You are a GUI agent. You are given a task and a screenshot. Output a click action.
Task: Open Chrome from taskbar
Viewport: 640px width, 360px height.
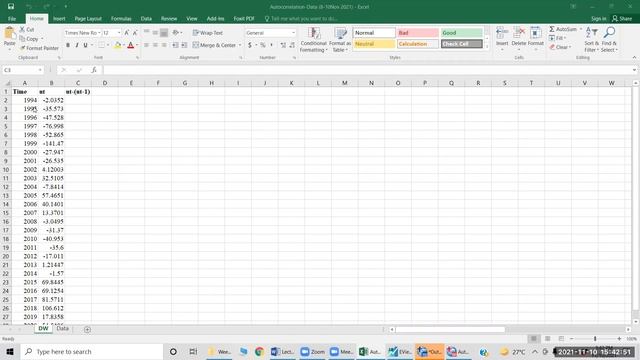[x=259, y=351]
